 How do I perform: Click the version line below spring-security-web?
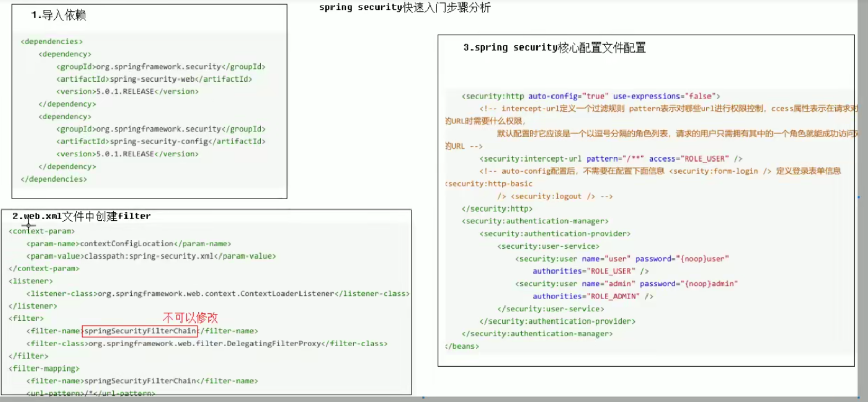click(128, 91)
